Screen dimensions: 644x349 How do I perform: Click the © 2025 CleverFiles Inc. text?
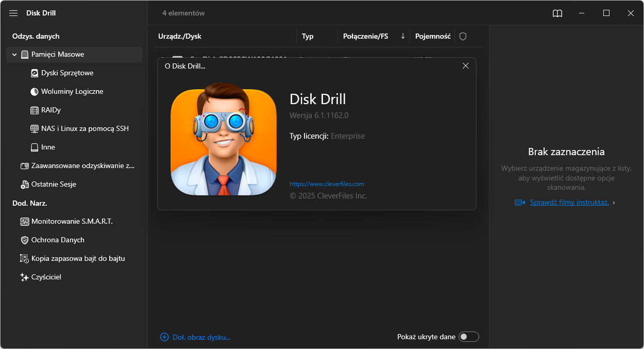328,196
